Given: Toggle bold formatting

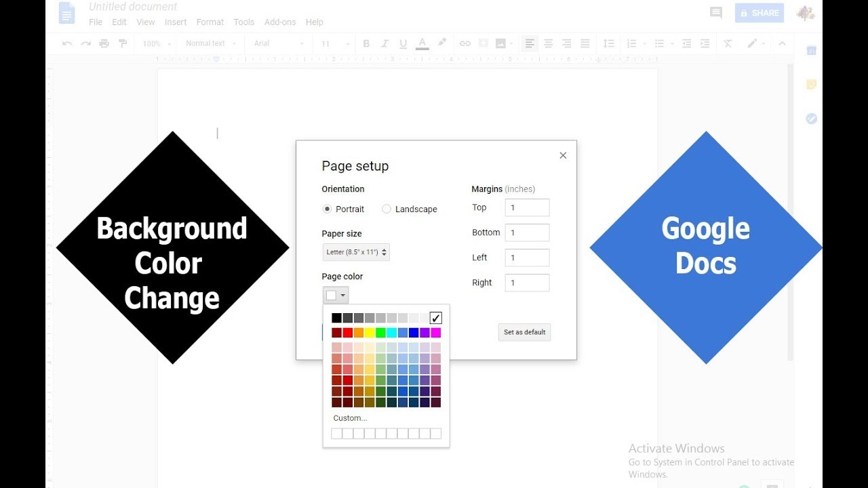Looking at the screenshot, I should coord(366,43).
